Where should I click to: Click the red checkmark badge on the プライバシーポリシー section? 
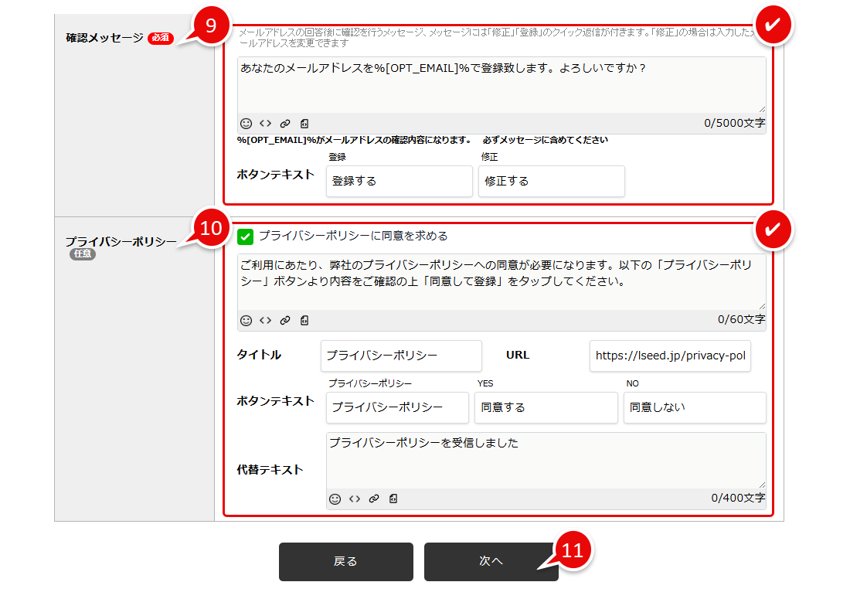click(773, 230)
